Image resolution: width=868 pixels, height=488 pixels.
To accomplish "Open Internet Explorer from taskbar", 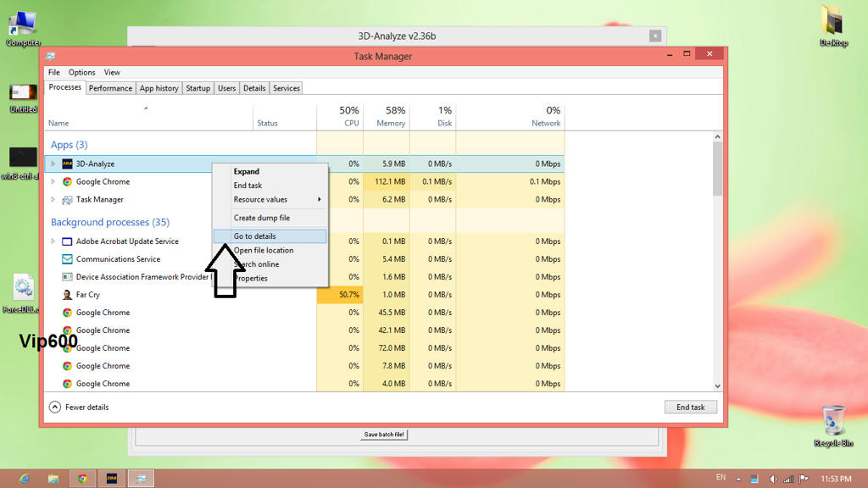I will pos(24,479).
